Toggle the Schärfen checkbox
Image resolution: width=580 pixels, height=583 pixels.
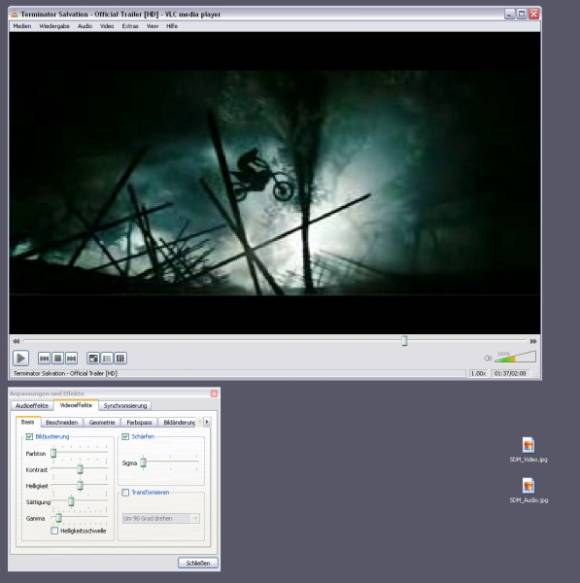coord(125,437)
